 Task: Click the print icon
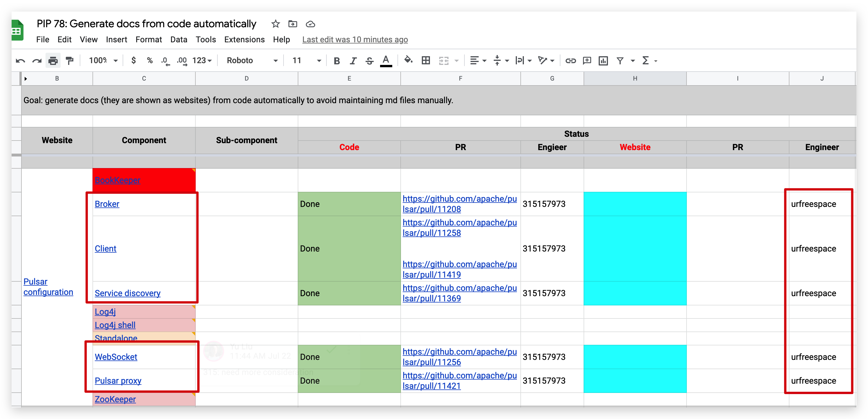click(53, 61)
